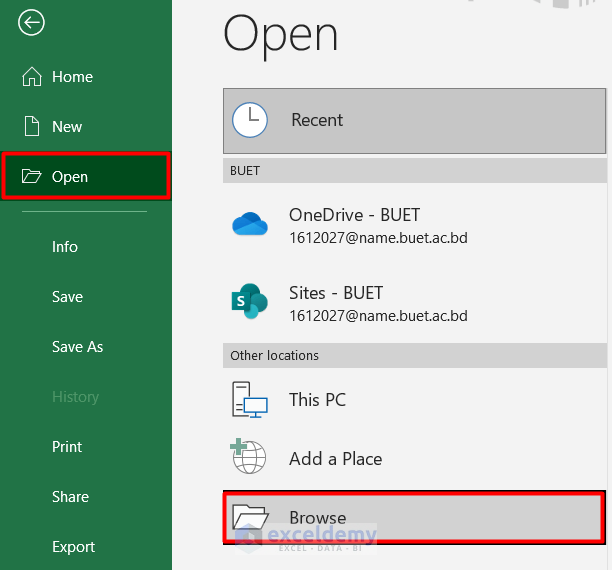
Task: Click the SharePoint Sites icon
Action: (x=250, y=301)
